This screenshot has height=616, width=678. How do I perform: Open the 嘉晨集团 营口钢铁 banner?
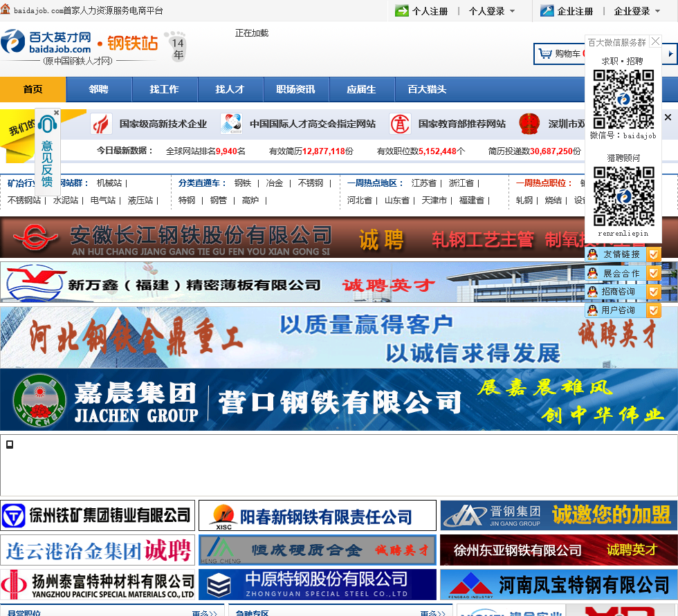pos(339,400)
